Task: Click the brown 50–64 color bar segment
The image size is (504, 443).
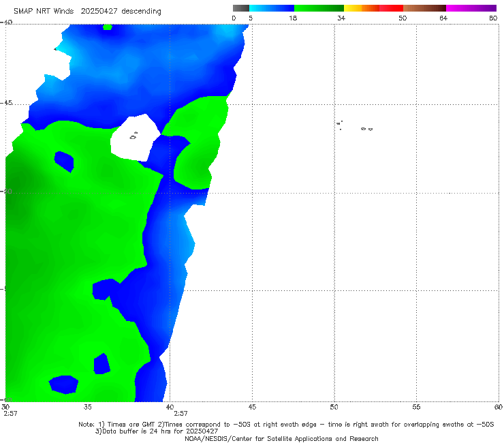Action: point(424,8)
